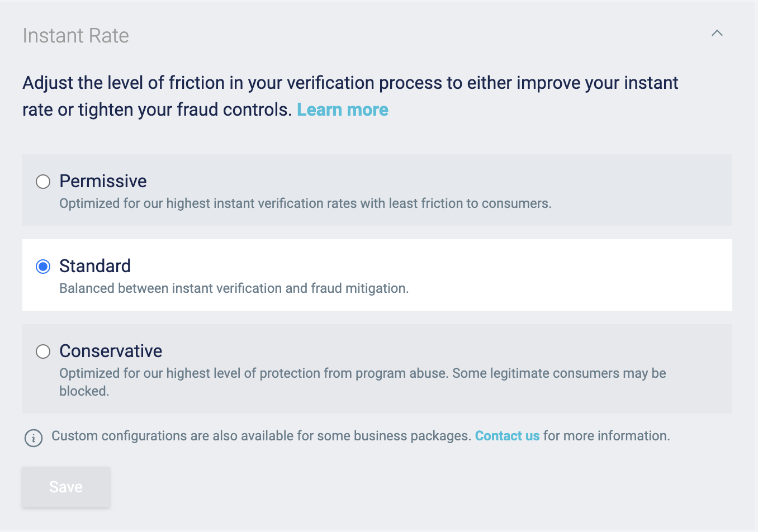Screen dimensions: 758x532
Task: Click the "Permissive" option title
Action: [103, 181]
